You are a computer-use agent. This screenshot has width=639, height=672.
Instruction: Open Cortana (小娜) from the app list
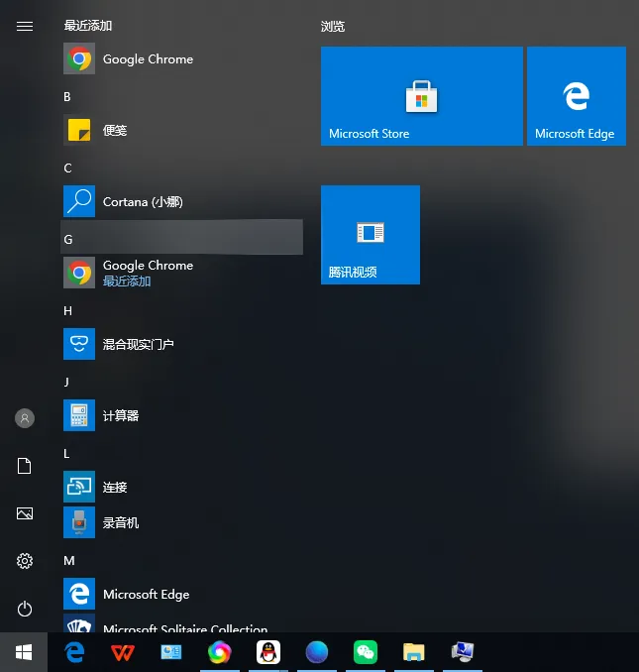(181, 201)
